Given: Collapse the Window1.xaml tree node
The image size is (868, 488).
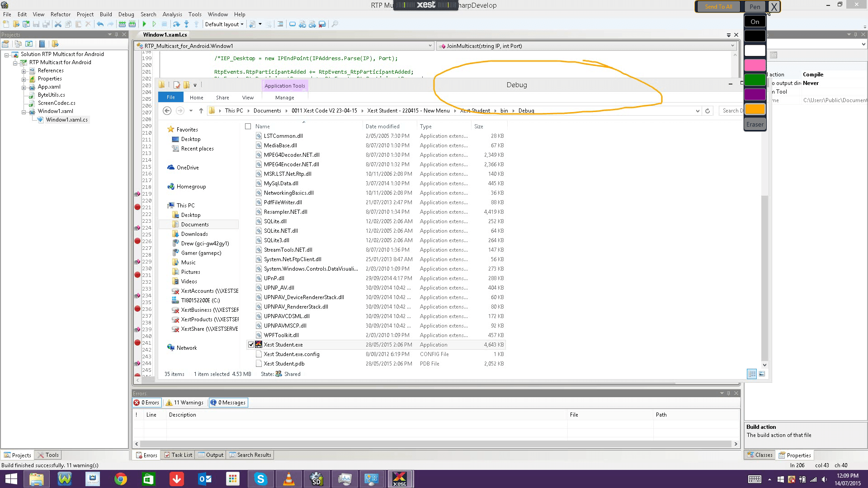Looking at the screenshot, I should (24, 112).
